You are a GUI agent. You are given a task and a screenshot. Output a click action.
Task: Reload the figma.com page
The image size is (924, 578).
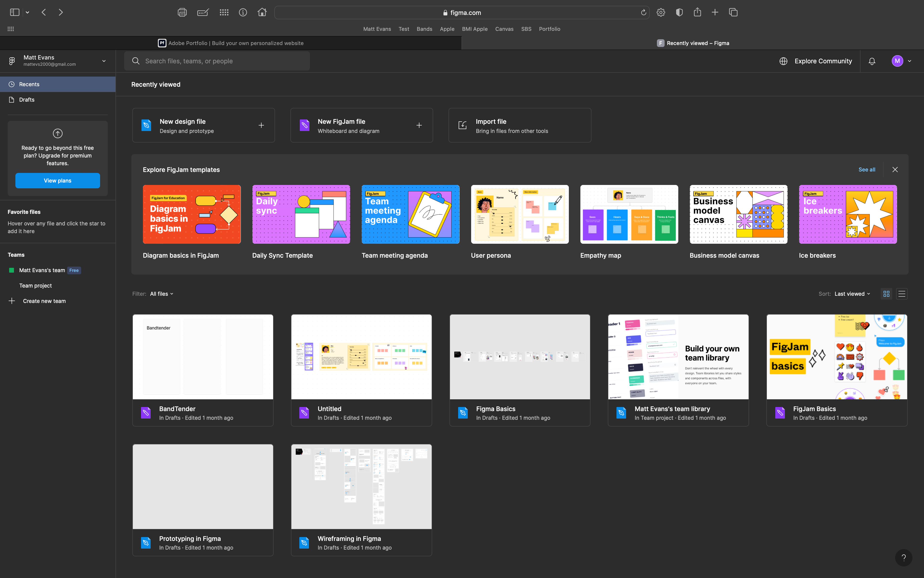point(643,12)
